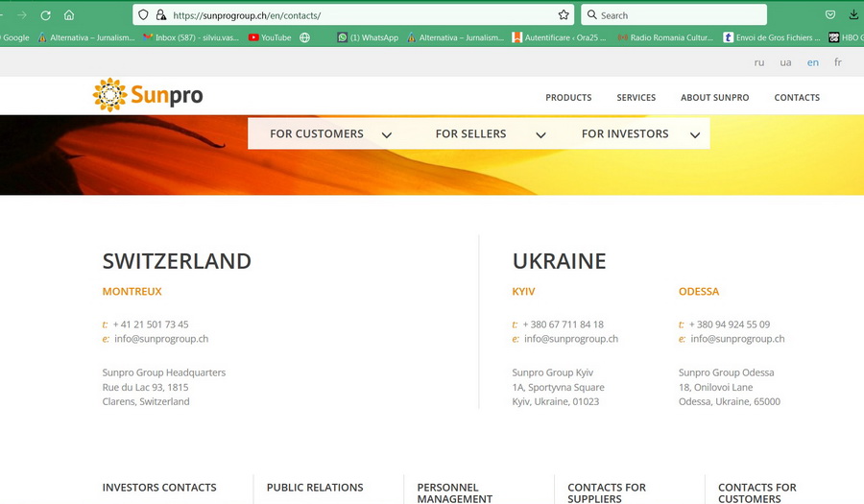
Task: Open the WhatsApp bookmark
Action: coord(368,37)
